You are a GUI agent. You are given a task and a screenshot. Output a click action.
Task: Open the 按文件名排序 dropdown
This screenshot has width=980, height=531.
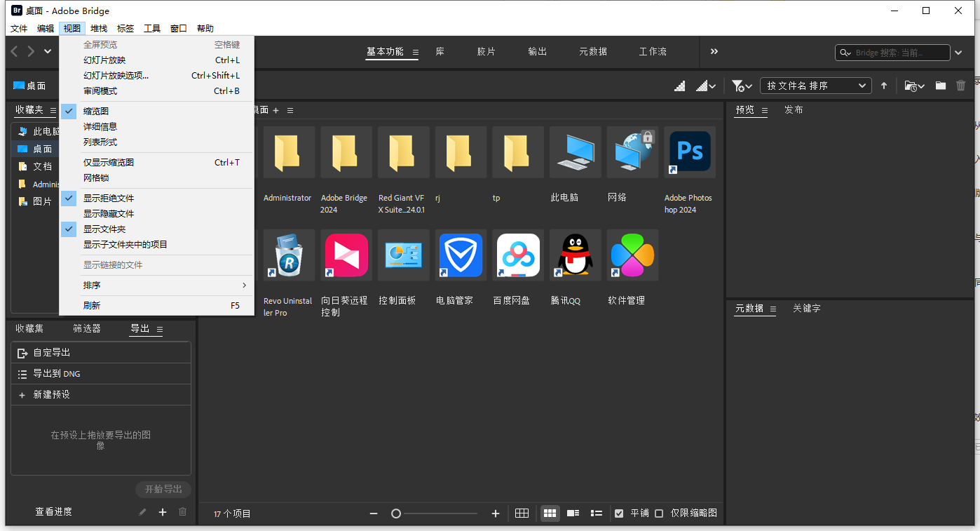pyautogui.click(x=815, y=85)
